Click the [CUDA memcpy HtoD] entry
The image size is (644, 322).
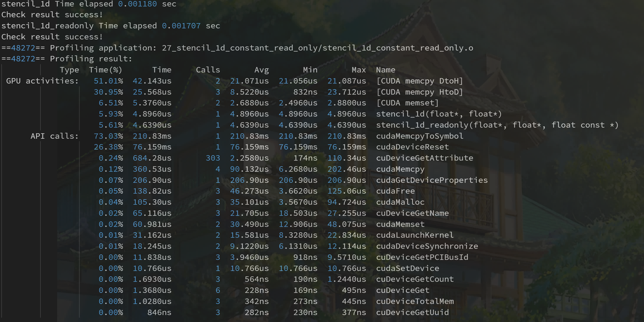tap(419, 92)
